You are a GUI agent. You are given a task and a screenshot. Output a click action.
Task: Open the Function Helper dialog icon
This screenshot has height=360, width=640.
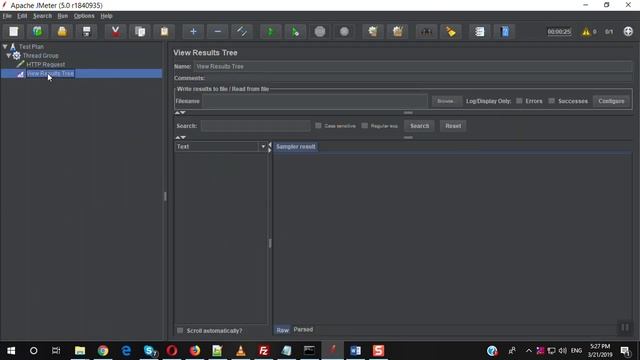(480, 31)
